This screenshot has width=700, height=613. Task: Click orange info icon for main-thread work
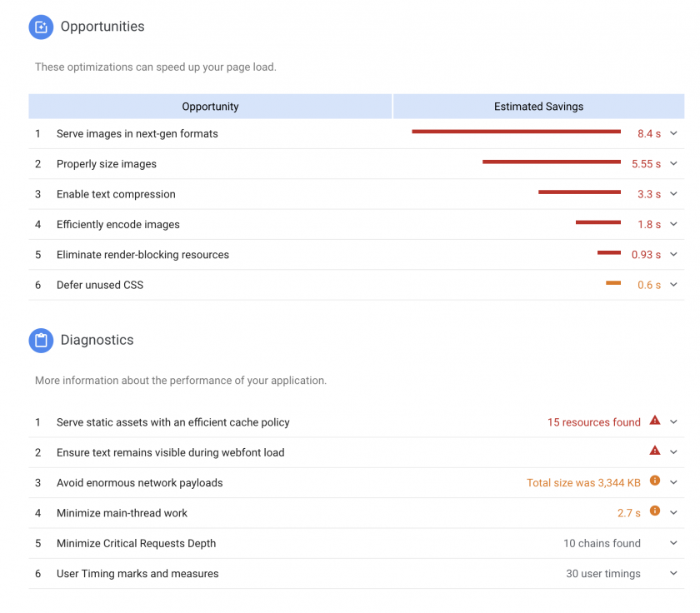(x=655, y=511)
